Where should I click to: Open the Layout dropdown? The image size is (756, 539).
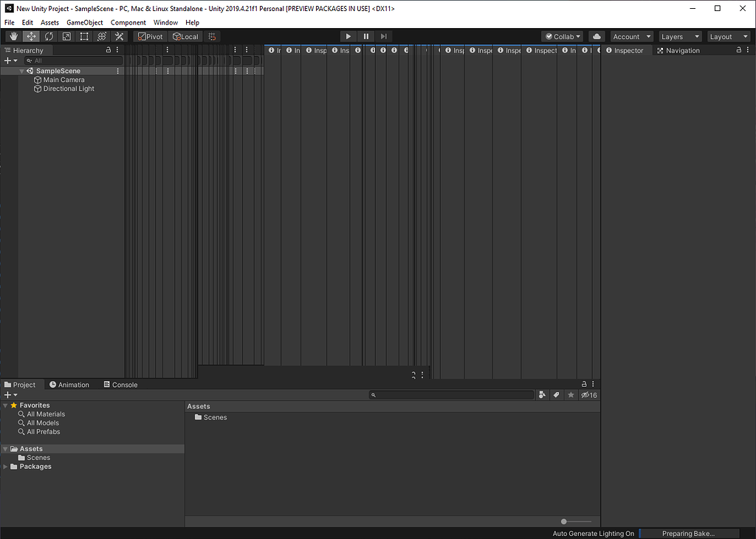[728, 35]
